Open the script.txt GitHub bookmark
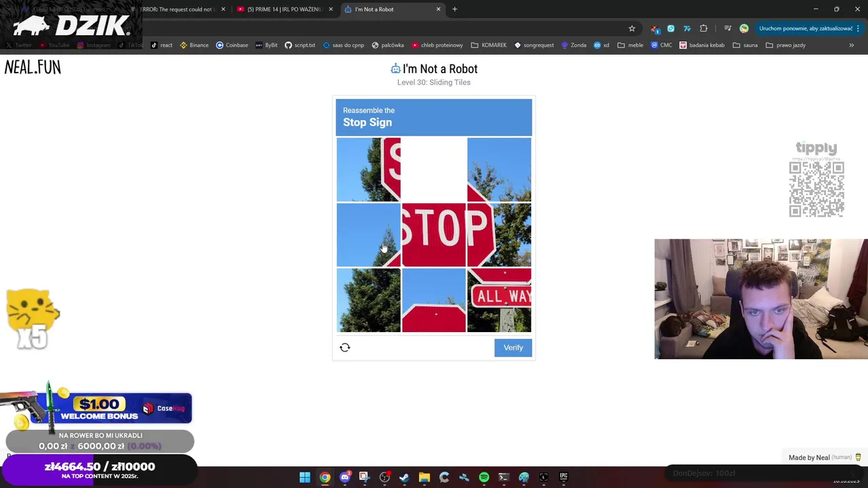868x488 pixels. 300,45
